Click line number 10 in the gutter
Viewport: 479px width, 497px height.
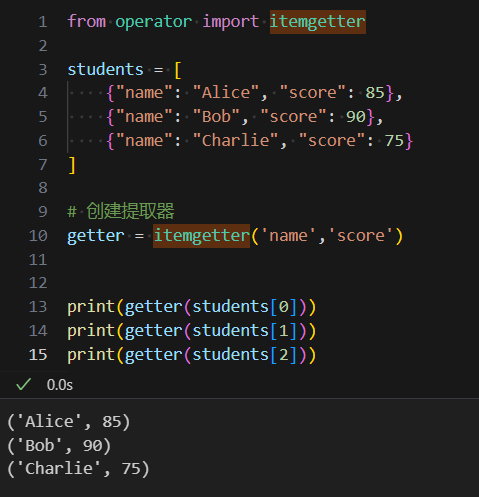coord(38,236)
